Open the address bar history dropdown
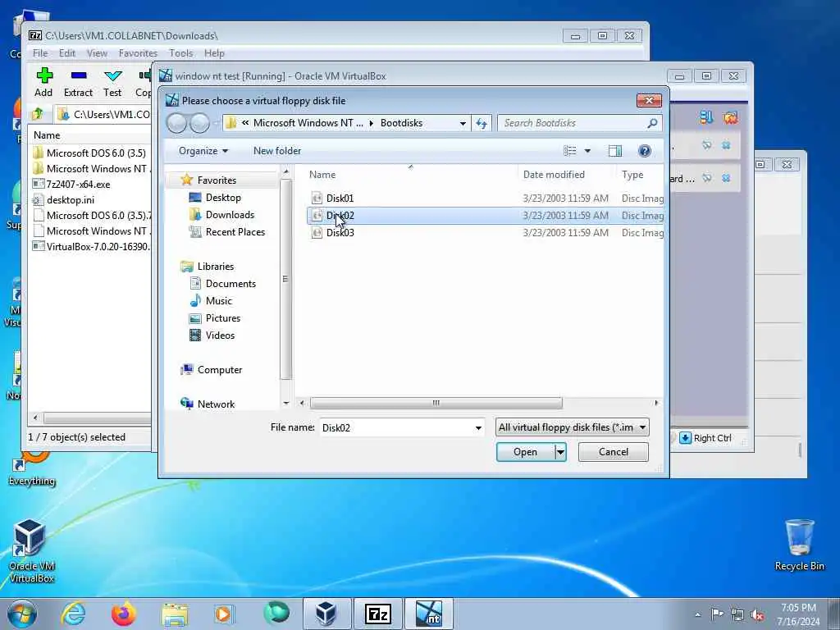This screenshot has width=840, height=630. click(463, 123)
